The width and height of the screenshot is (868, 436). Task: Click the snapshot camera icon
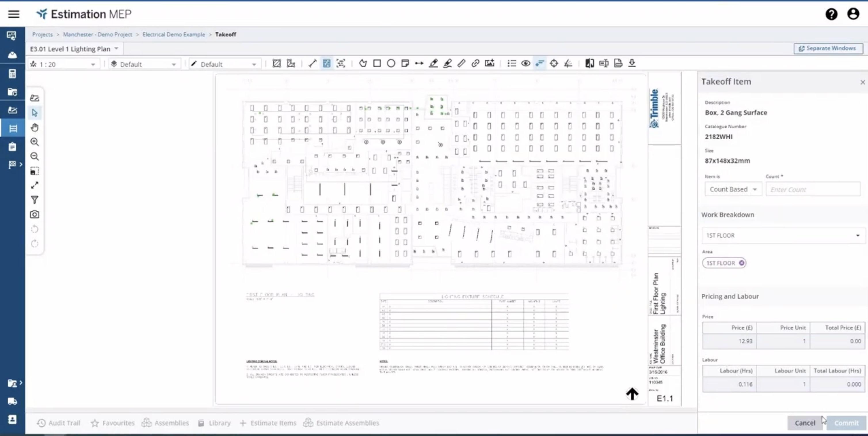point(34,215)
